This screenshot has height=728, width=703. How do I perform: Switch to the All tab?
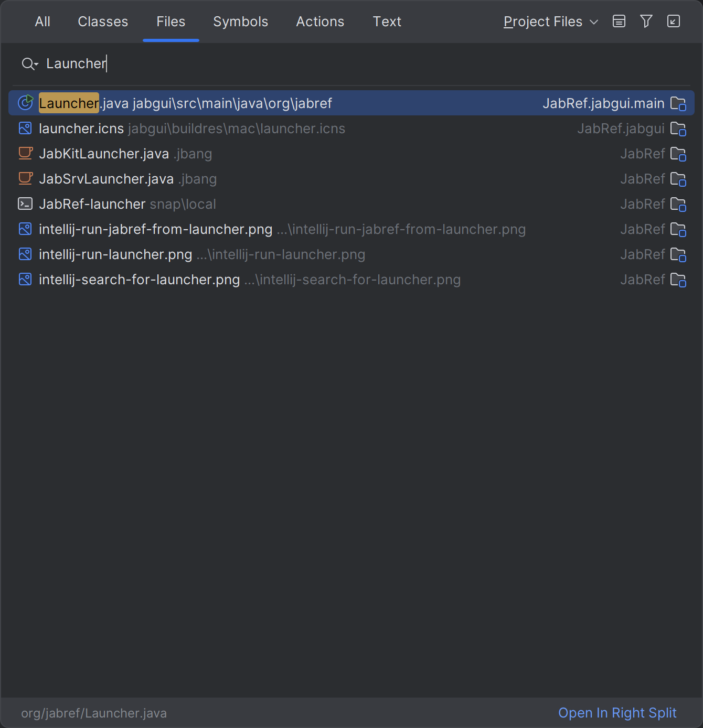(42, 22)
